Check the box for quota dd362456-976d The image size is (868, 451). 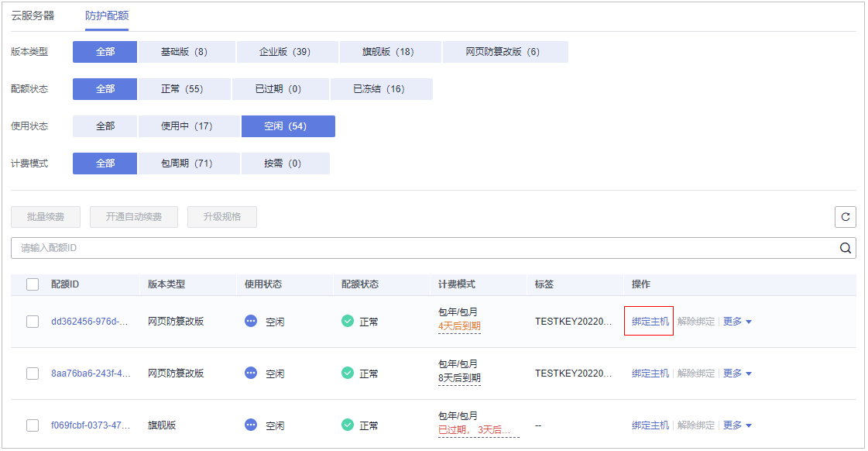click(33, 321)
